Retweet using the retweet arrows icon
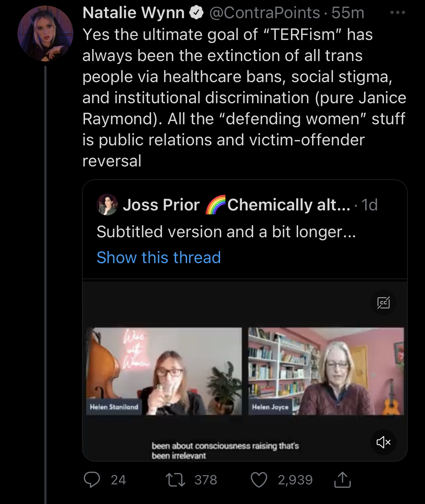Screen dimensions: 425x504 click(x=175, y=480)
